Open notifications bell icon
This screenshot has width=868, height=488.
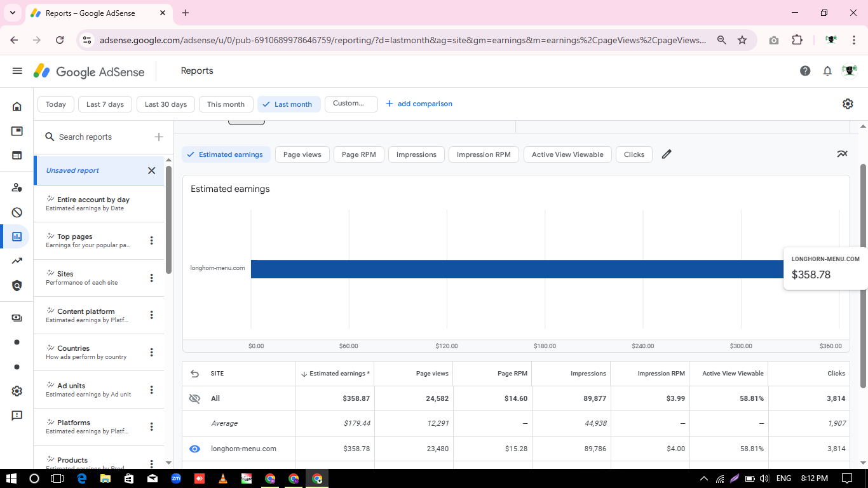[x=827, y=71]
